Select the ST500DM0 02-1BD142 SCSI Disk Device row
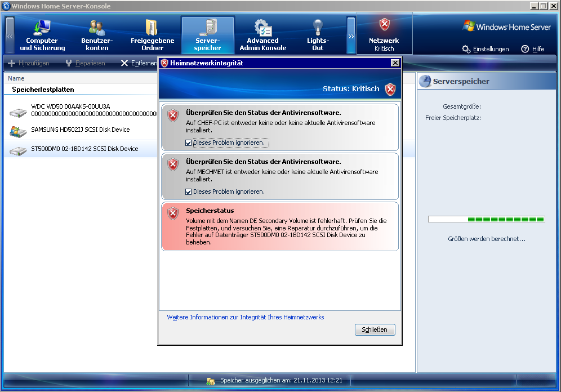 81,149
